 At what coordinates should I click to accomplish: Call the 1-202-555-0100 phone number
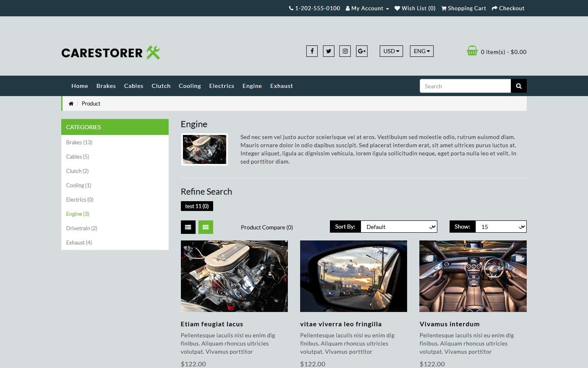pyautogui.click(x=314, y=8)
